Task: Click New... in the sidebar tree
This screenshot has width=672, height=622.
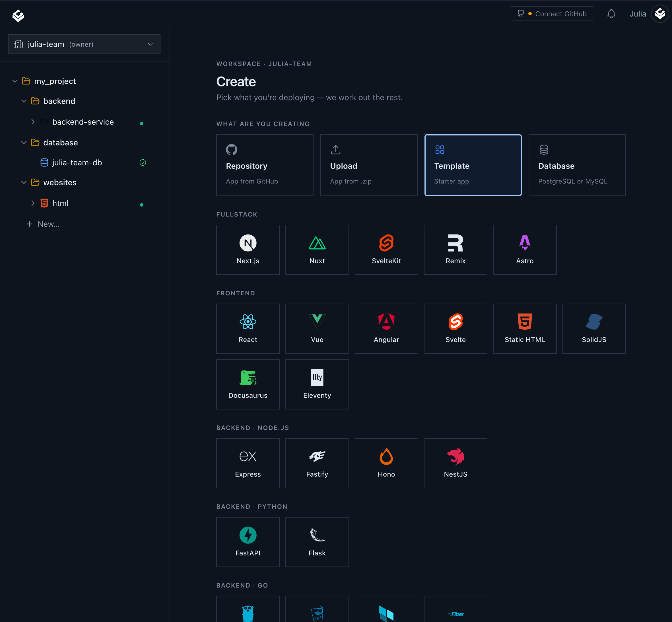Action: point(43,224)
